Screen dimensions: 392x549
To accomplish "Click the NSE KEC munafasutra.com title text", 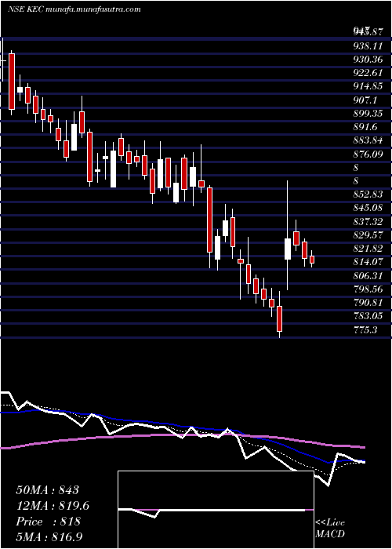I will (74, 9).
